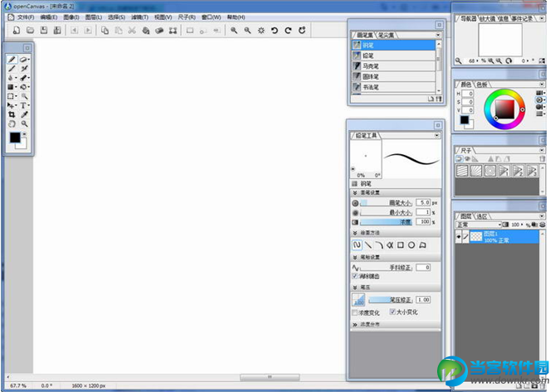Viewport: 550px width, 392px height.
Task: Select the eyedropper color picker tool
Action: [x=24, y=114]
